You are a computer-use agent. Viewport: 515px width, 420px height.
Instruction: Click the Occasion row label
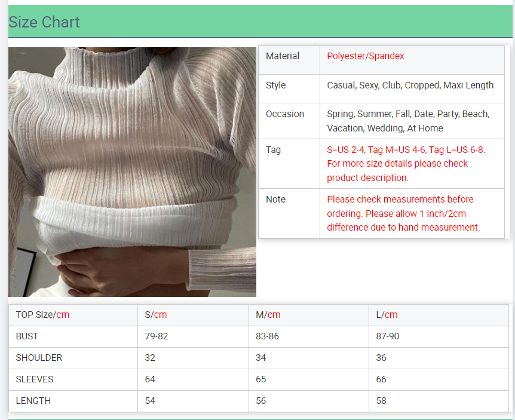pyautogui.click(x=285, y=114)
